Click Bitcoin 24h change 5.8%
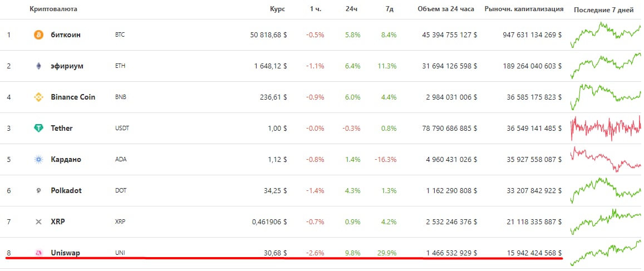This screenshot has height=271, width=644. pyautogui.click(x=353, y=35)
